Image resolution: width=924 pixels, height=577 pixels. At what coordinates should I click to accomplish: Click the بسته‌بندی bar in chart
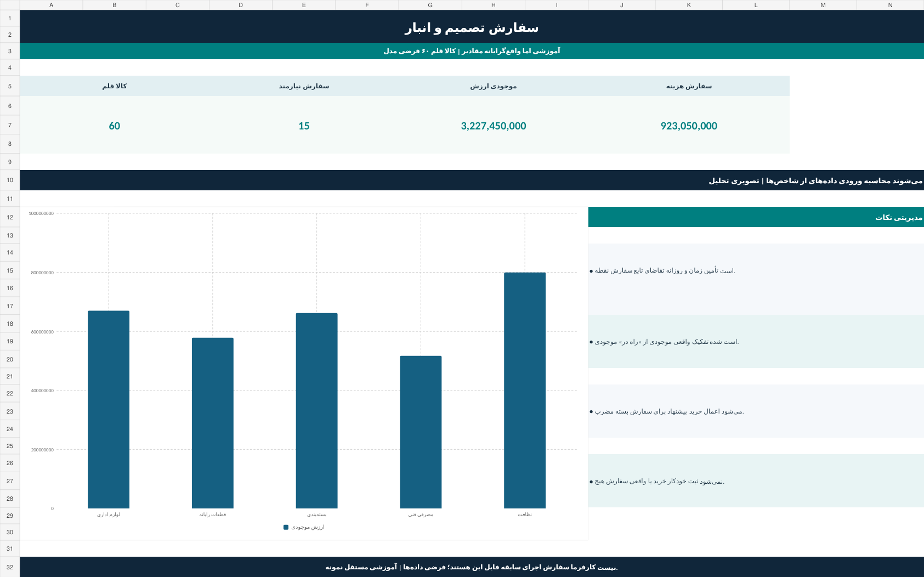pos(316,411)
